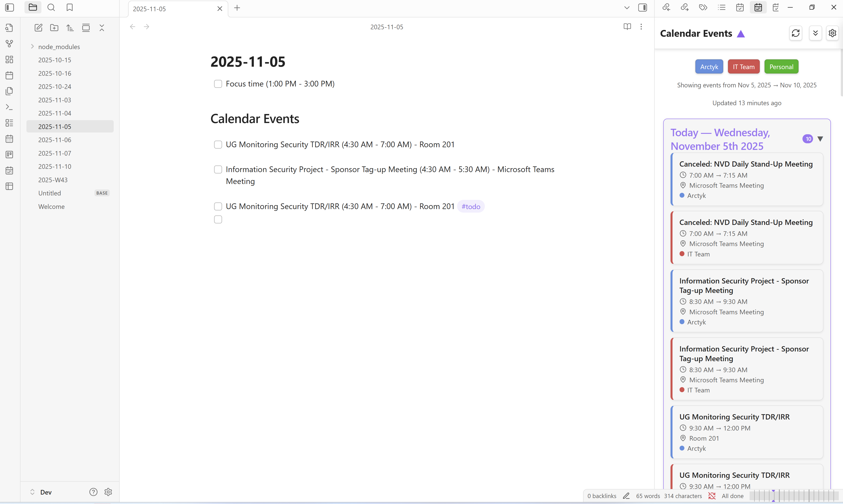
Task: Expand the node_modules folder
Action: [x=32, y=46]
